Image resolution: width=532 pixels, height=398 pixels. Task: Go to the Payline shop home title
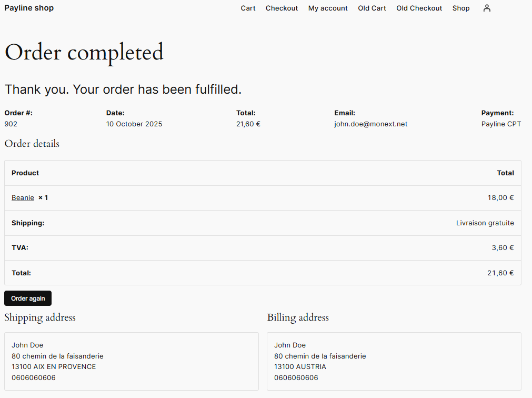(x=29, y=8)
